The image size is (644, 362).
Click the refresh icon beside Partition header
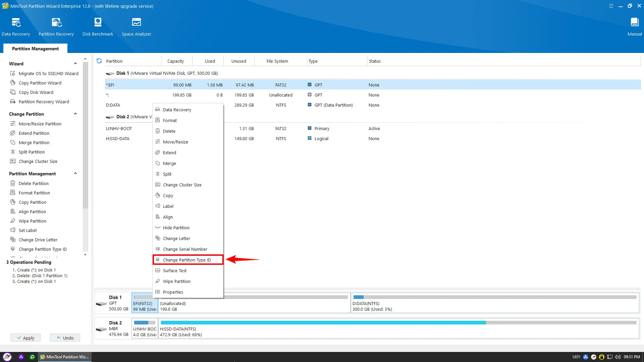(x=99, y=61)
